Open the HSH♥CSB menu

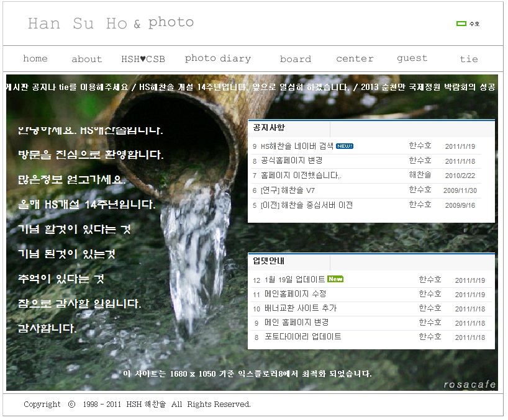point(143,60)
